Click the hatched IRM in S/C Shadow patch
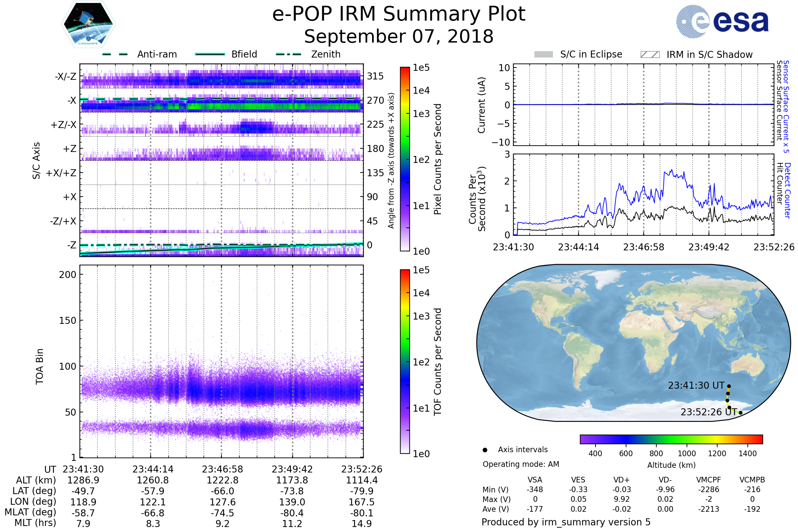Viewport: 798px width, 532px height. coord(650,55)
